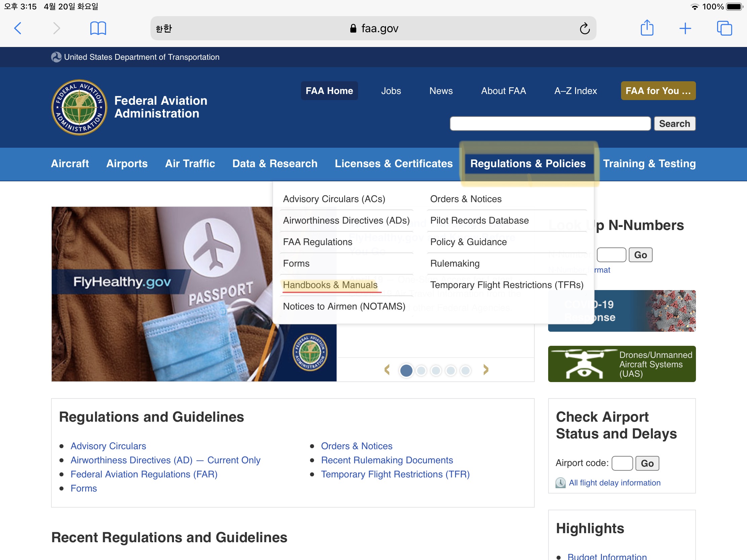The height and width of the screenshot is (560, 747).
Task: Open the Safari share sheet icon
Action: coord(647,28)
